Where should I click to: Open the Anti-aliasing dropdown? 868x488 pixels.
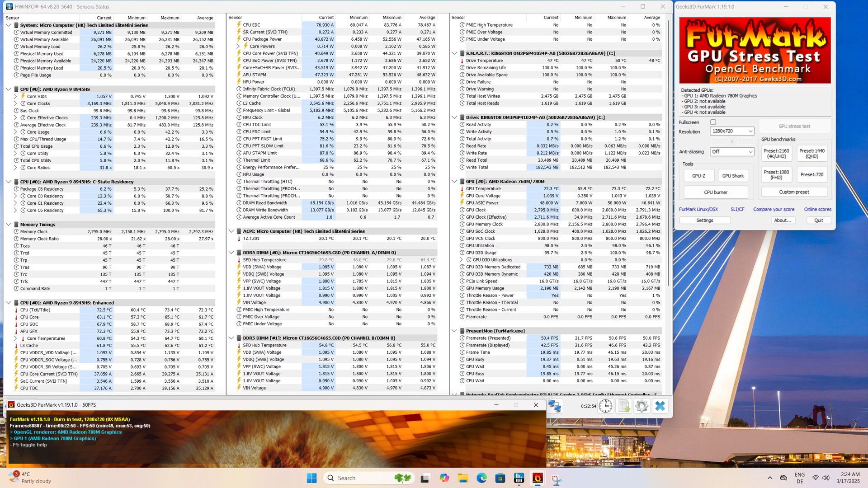click(732, 152)
